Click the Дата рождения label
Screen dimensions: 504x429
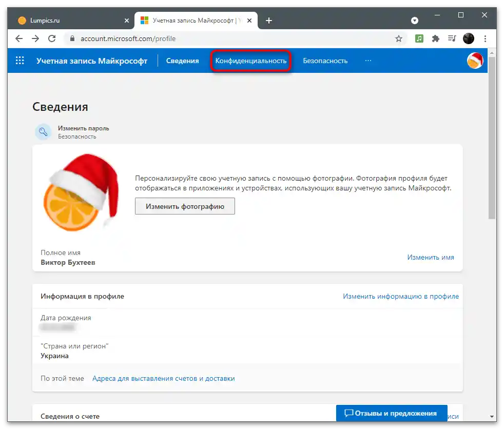[66, 318]
